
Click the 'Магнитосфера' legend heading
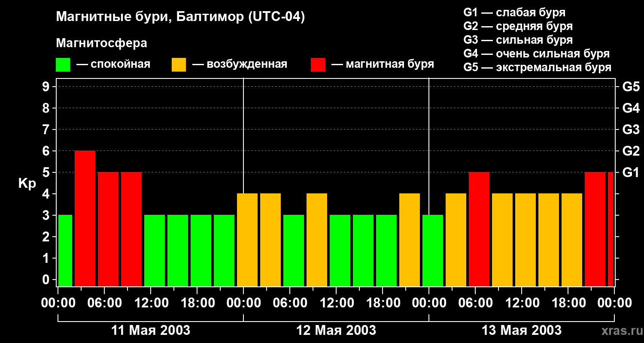(x=101, y=43)
